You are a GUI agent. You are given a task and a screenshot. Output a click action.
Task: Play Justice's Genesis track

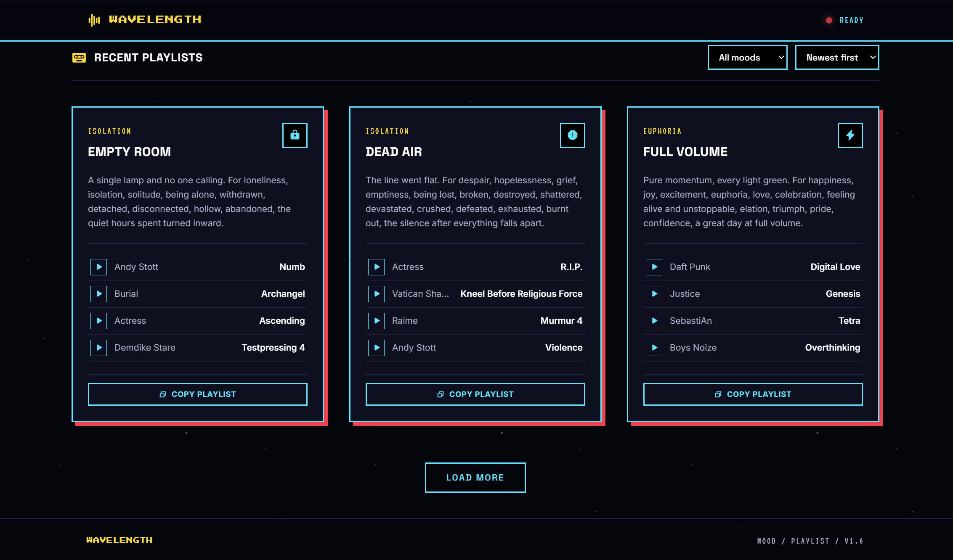tap(654, 294)
